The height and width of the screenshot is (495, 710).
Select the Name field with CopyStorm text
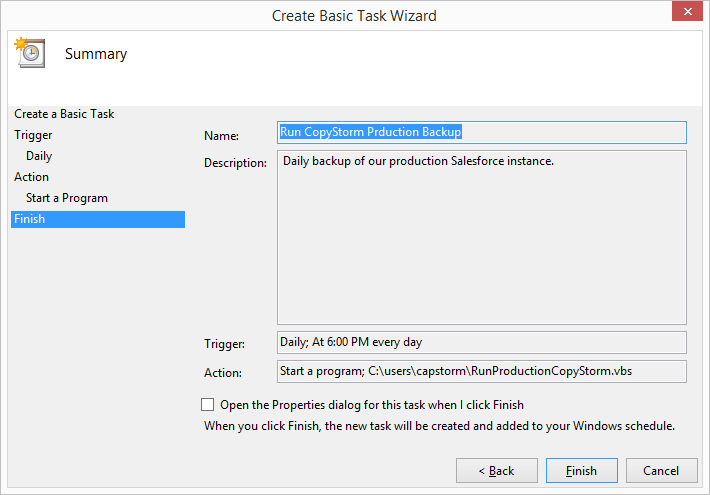(x=482, y=132)
